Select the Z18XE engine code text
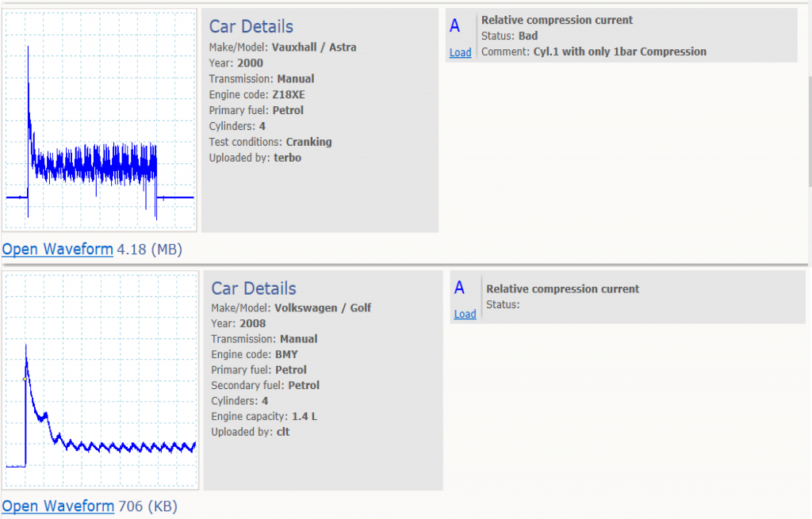The width and height of the screenshot is (812, 519). pyautogui.click(x=288, y=95)
